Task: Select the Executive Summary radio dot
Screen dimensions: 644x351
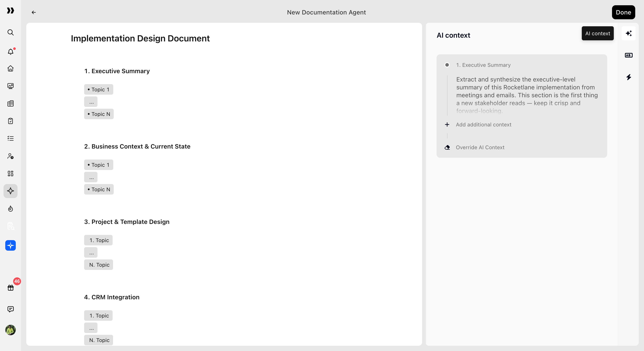Action: 447,65
